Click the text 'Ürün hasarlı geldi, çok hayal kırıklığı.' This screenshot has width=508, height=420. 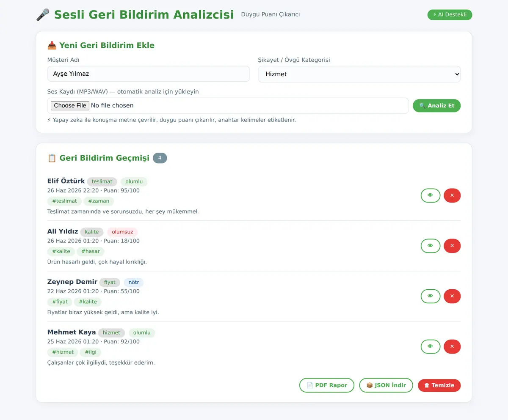point(97,262)
